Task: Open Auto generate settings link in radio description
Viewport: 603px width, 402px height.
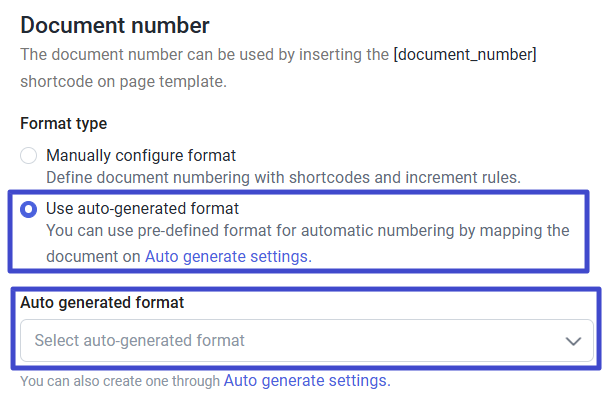Action: [228, 256]
